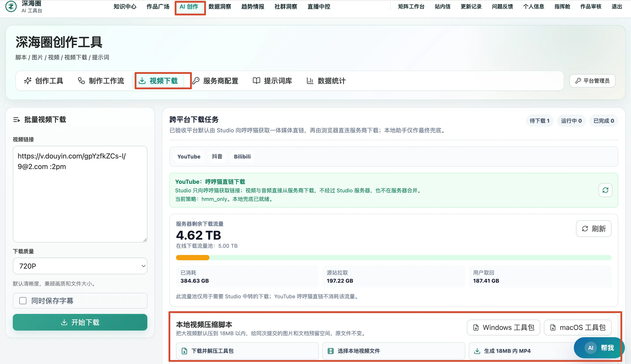Open 矩阵工作台 in top navigation

[x=411, y=7]
